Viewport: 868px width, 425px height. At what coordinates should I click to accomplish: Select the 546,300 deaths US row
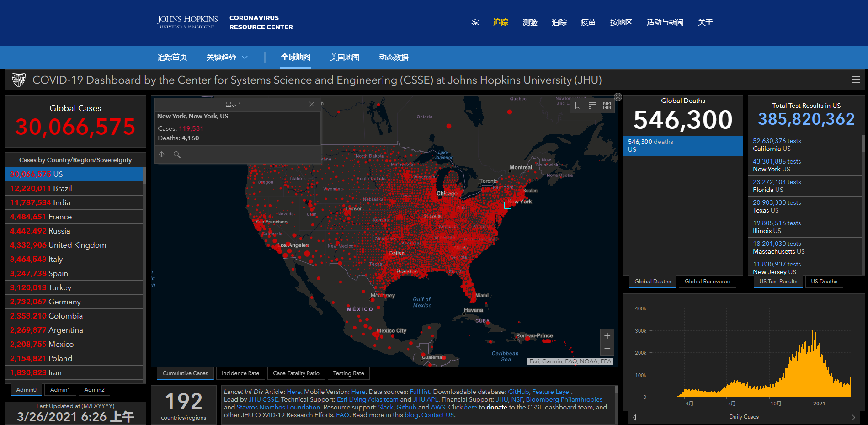point(683,146)
